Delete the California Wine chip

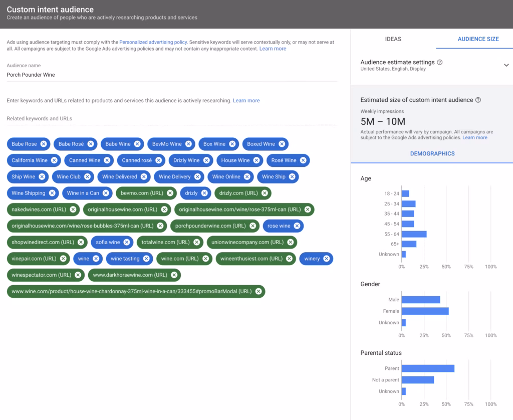[55, 160]
